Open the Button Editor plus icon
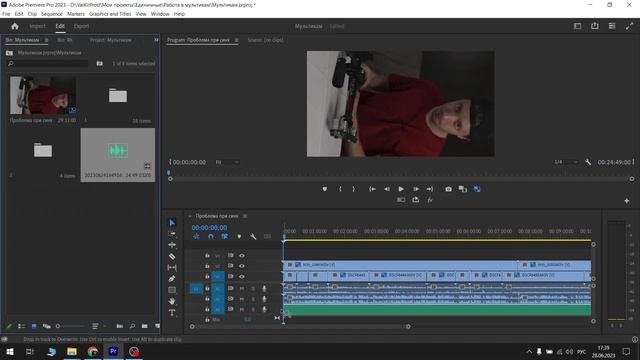Viewport: 640px width, 360px height. [627, 201]
